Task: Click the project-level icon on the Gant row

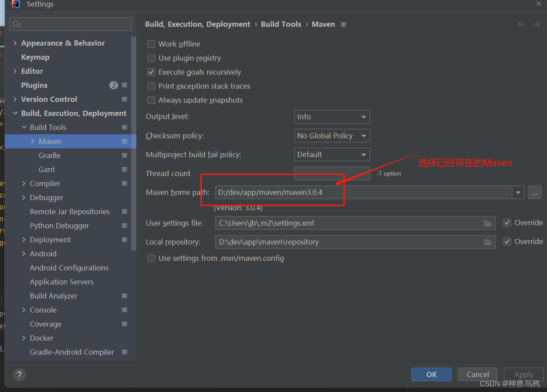Action: pyautogui.click(x=125, y=169)
